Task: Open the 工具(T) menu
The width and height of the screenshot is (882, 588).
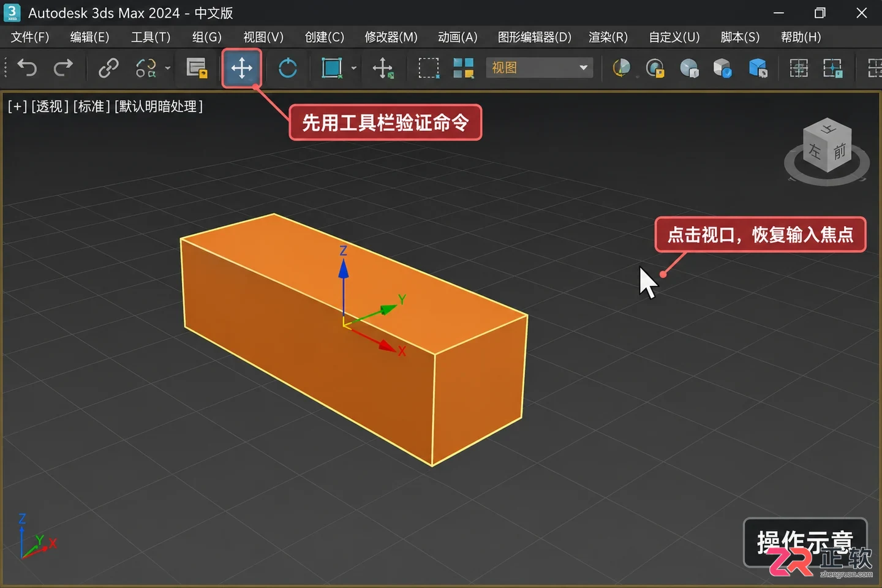Action: [151, 37]
